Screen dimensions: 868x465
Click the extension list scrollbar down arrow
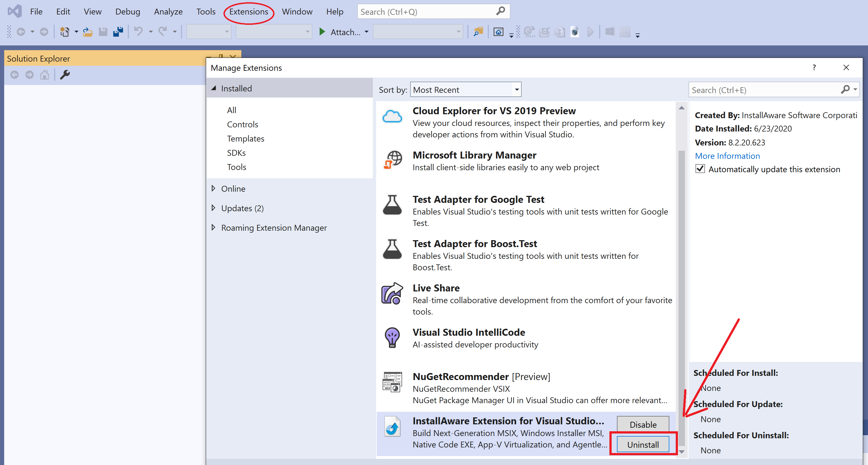pyautogui.click(x=682, y=452)
